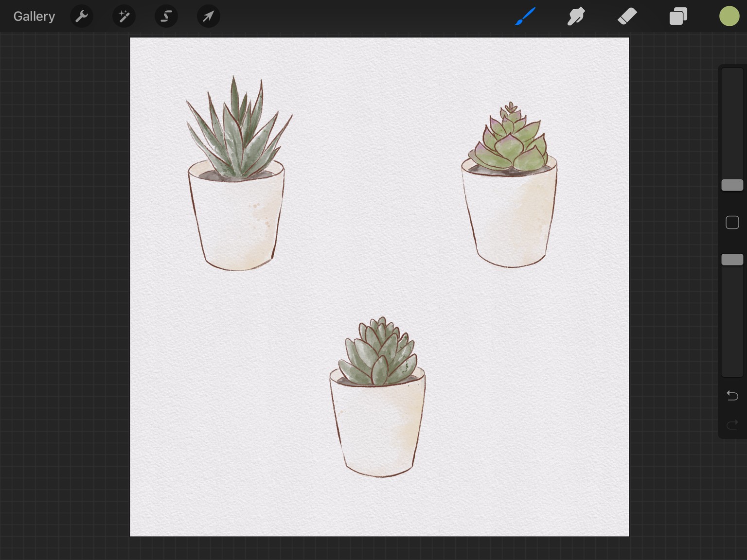This screenshot has height=560, width=747.
Task: Undo the last action
Action: click(732, 395)
